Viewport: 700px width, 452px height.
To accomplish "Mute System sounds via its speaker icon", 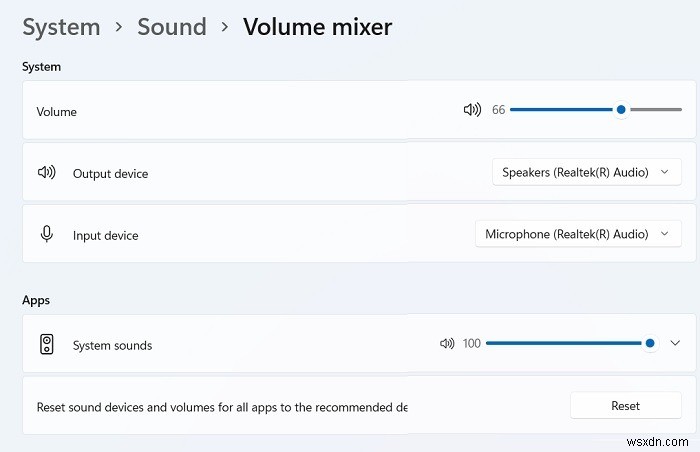I will tap(447, 344).
